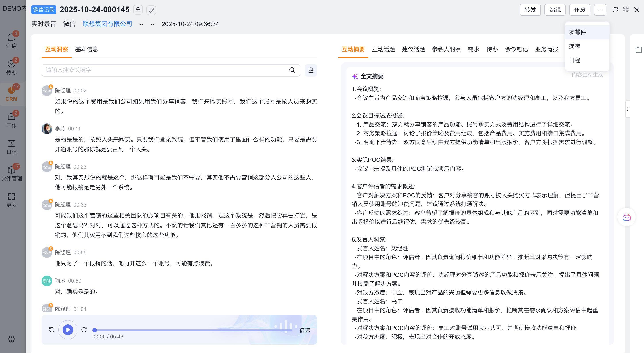Image resolution: width=644 pixels, height=353 pixels.
Task: Choose 提醒 in the dropdown menu
Action: (575, 46)
